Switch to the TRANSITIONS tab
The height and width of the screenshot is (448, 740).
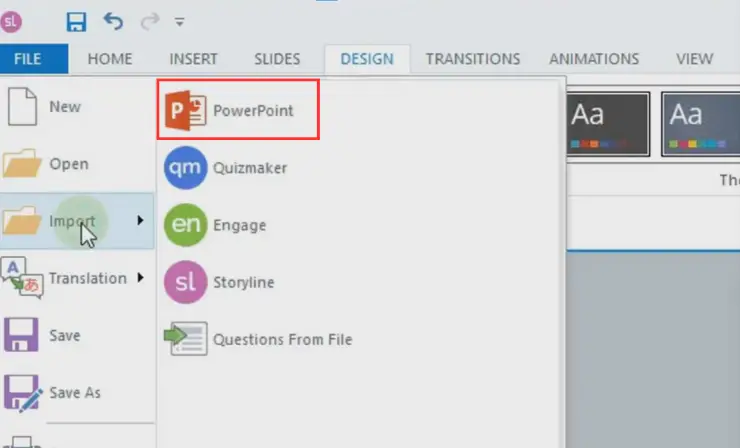pos(473,59)
